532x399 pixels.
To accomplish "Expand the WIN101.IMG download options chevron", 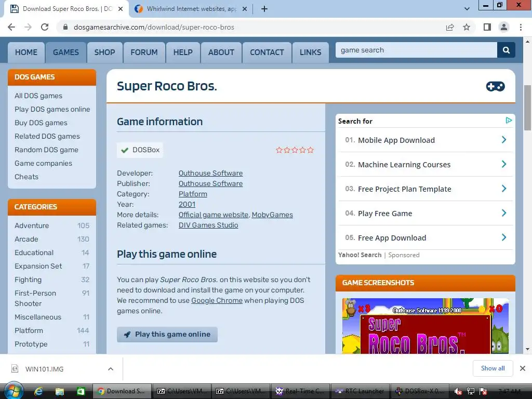I will pos(111,369).
